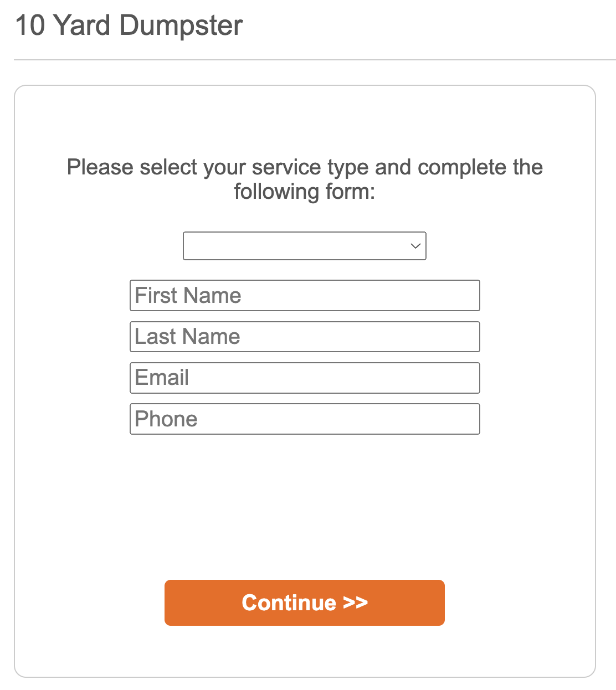The image size is (616, 690).
Task: Click the 'Last Name' placeholder text
Action: [188, 337]
